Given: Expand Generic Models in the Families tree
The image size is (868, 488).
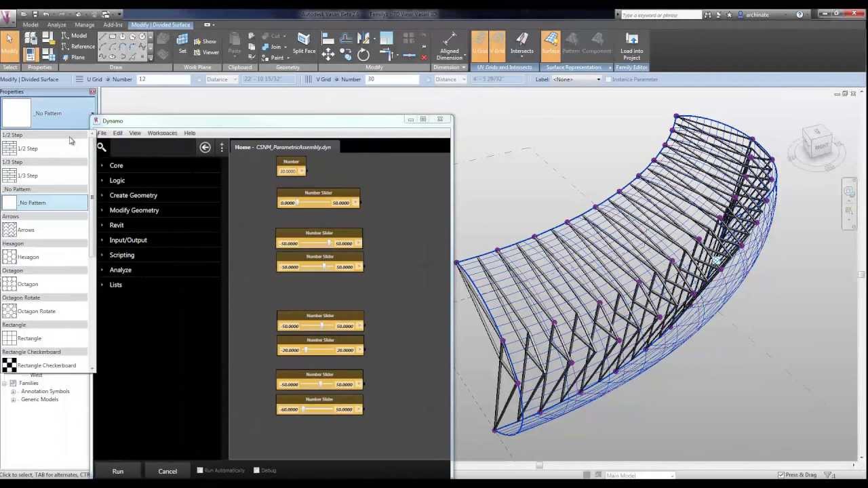Looking at the screenshot, I should [x=14, y=399].
